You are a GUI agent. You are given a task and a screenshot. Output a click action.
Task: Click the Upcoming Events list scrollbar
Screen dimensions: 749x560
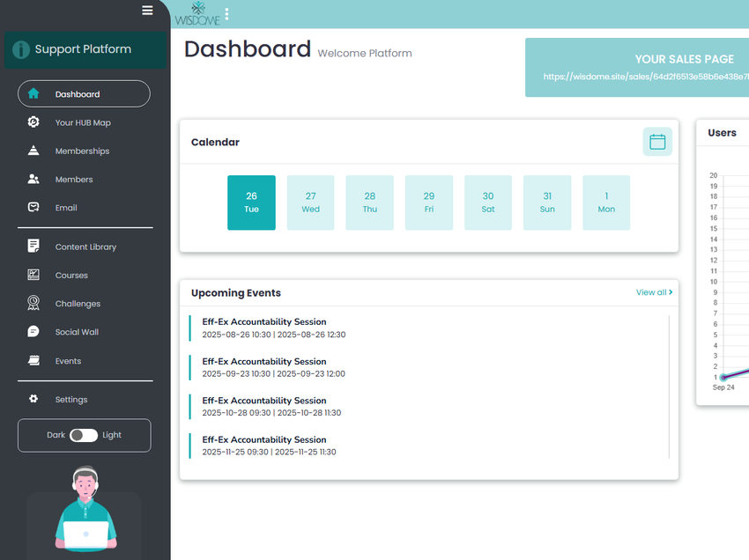[x=669, y=387]
